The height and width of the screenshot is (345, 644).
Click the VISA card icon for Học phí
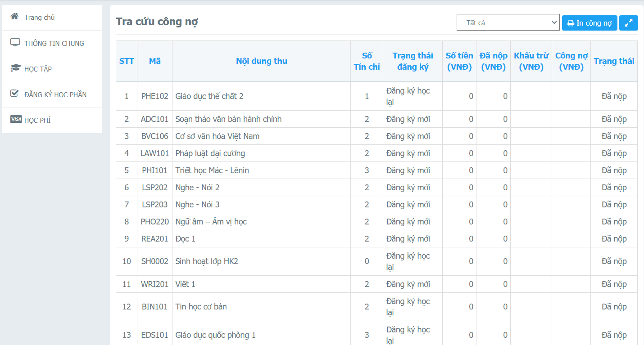[x=16, y=119]
